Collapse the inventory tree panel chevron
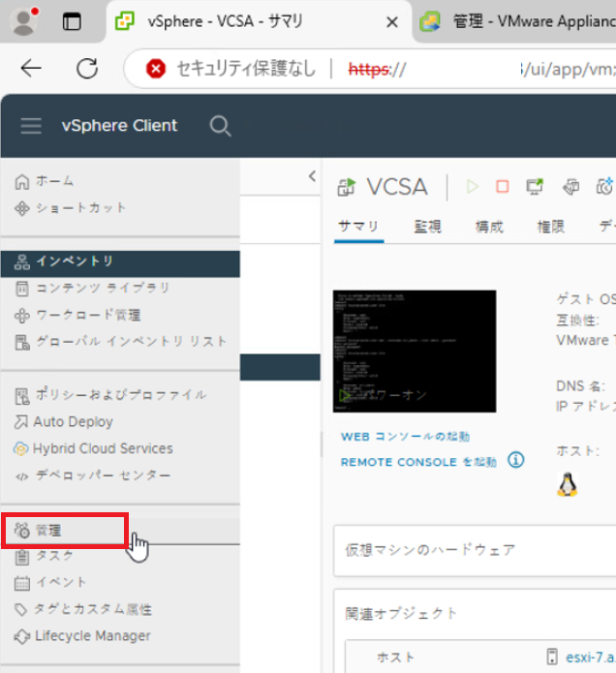The height and width of the screenshot is (673, 616). click(x=313, y=176)
